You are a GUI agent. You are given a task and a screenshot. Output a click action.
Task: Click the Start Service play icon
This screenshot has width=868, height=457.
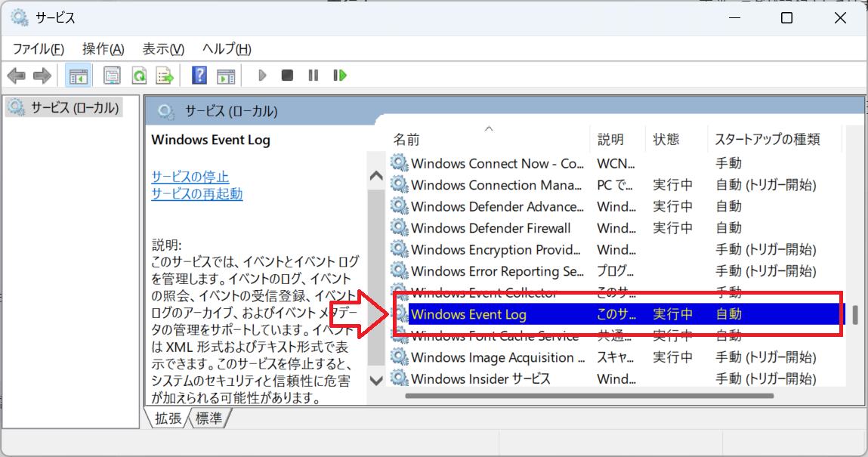[x=262, y=76]
